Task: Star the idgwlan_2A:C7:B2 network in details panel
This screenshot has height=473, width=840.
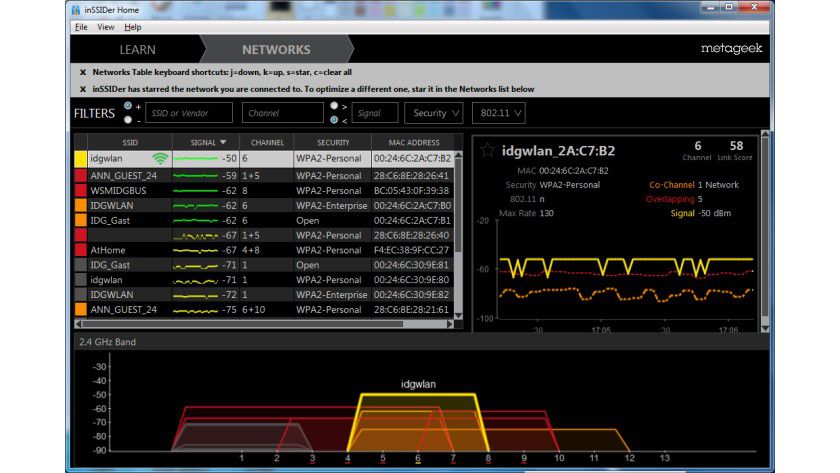Action: click(x=487, y=151)
